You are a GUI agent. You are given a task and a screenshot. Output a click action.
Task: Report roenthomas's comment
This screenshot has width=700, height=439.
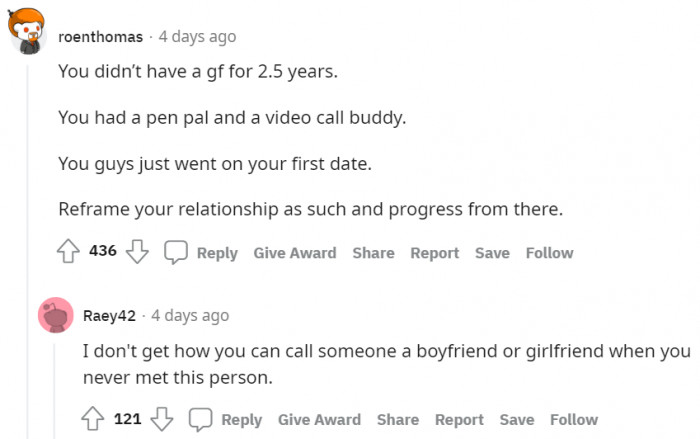(434, 253)
